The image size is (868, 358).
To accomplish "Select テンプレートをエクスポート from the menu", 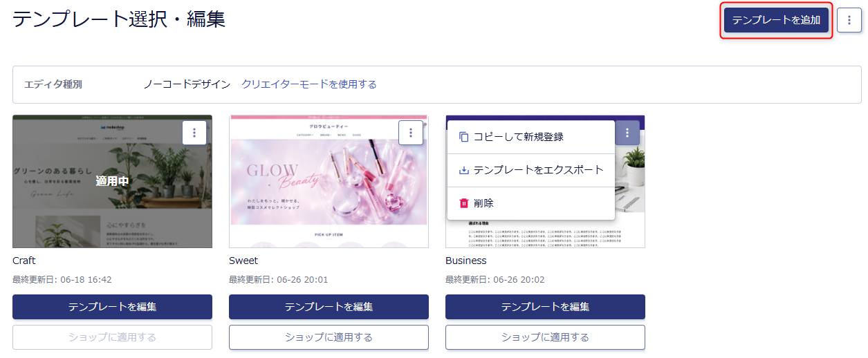I will click(531, 170).
